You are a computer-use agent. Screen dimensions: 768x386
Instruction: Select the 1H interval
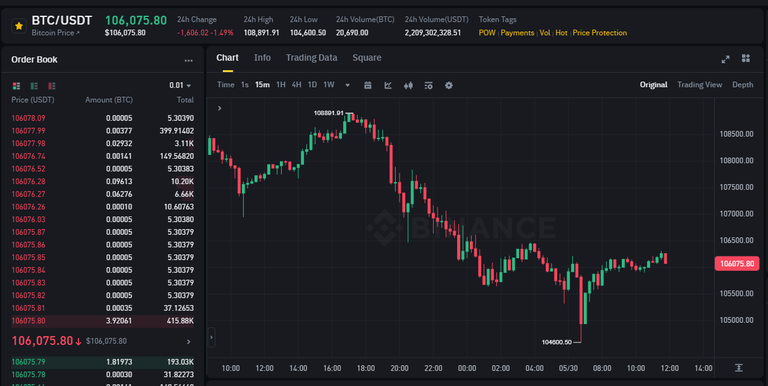[x=281, y=85]
